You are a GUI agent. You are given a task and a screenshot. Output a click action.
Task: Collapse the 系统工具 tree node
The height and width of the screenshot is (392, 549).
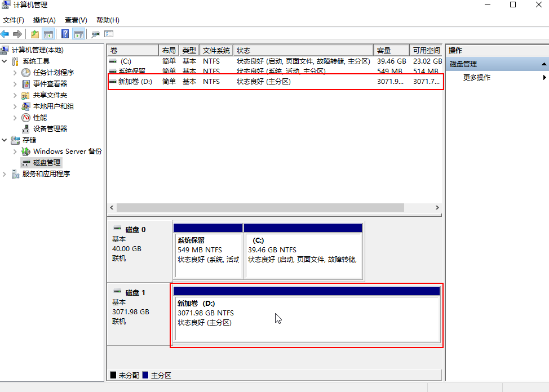coord(4,61)
